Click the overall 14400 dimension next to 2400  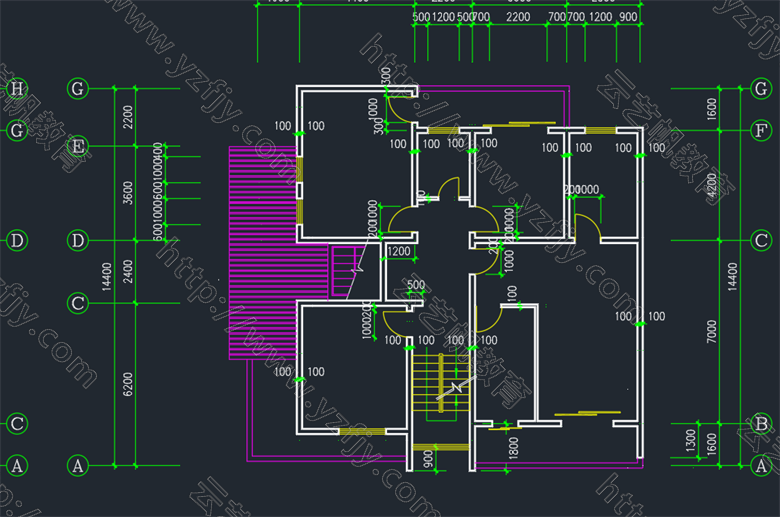pyautogui.click(x=106, y=277)
